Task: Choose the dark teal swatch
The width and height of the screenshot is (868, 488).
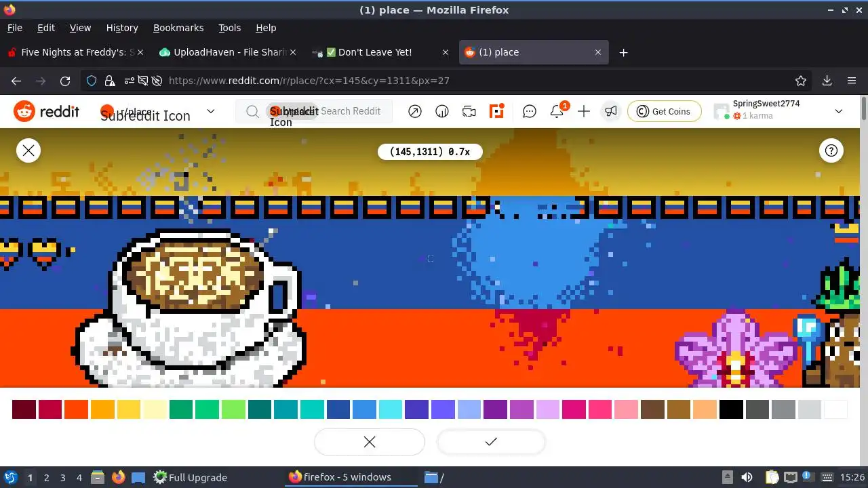Action: [x=260, y=409]
